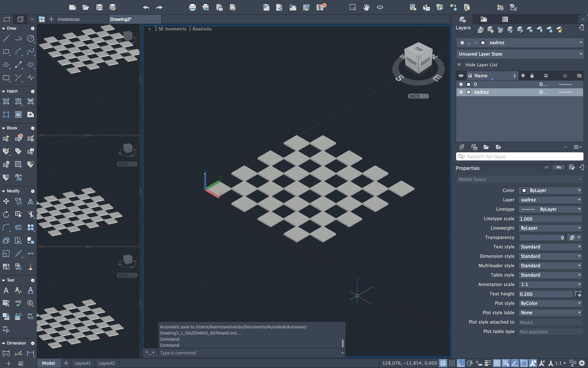This screenshot has height=368, width=588.
Task: Switch to Layout1 tab
Action: click(82, 363)
